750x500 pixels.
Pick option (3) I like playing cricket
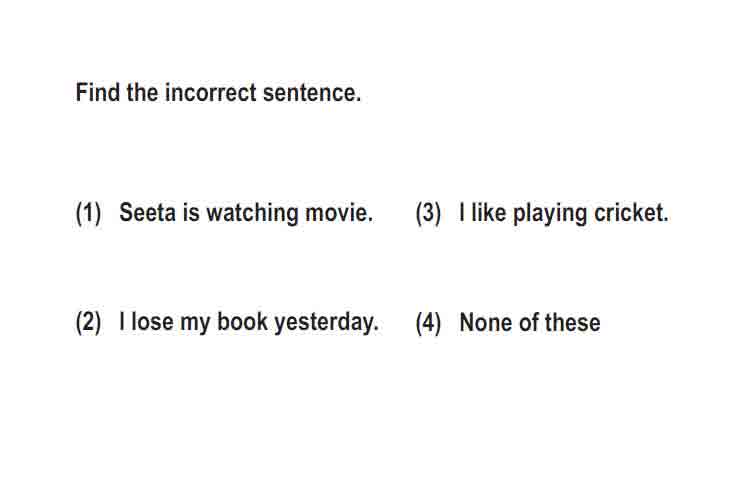tap(542, 213)
